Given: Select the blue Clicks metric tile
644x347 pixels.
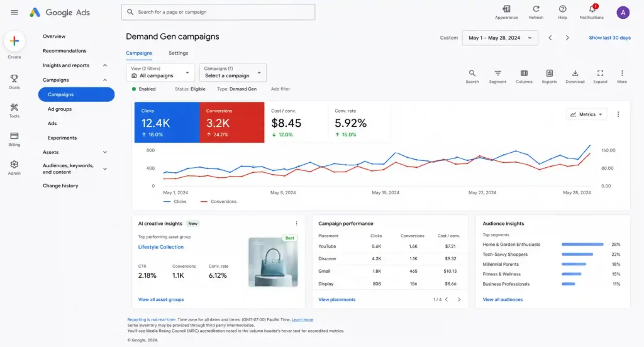Looking at the screenshot, I should click(x=167, y=123).
